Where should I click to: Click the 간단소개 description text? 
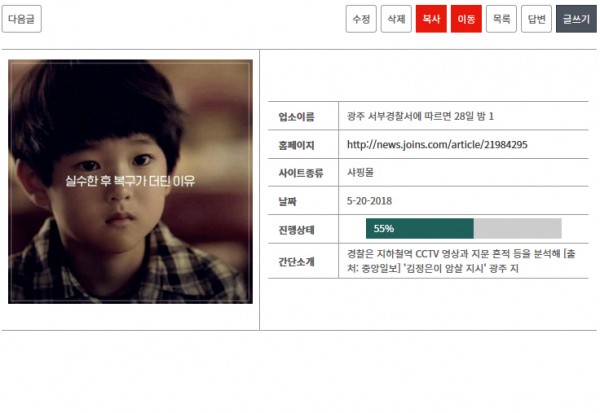(461, 261)
